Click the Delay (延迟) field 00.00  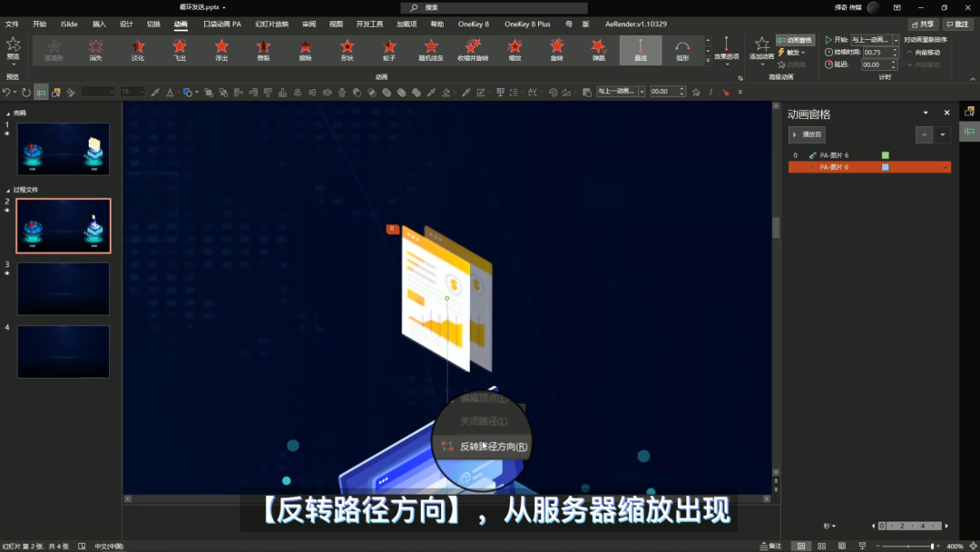point(877,64)
